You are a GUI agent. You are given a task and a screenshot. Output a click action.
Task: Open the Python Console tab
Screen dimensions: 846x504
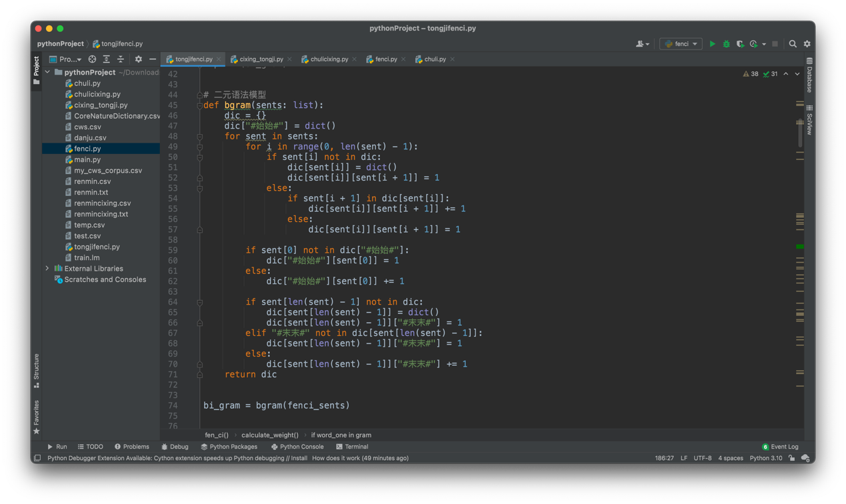(297, 447)
